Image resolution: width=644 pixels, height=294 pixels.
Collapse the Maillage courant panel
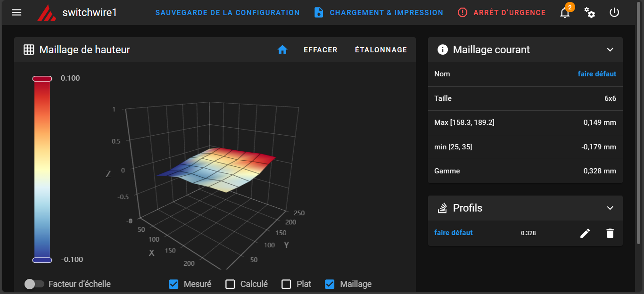point(610,49)
